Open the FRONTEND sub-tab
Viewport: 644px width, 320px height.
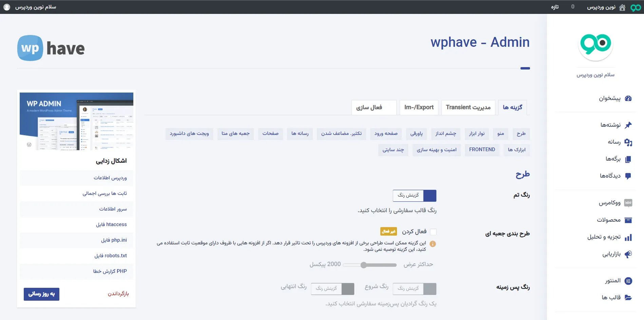pos(482,150)
